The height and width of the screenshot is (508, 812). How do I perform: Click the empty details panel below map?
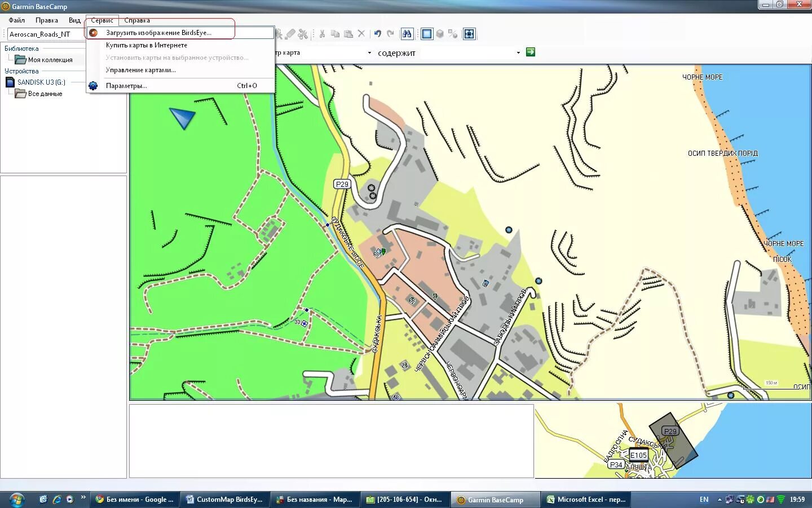pos(332,441)
